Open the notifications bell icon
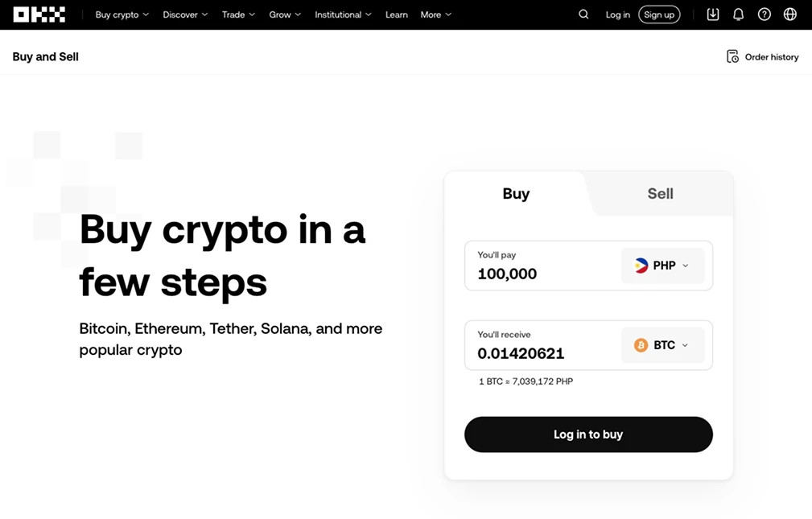Image resolution: width=812 pixels, height=519 pixels. (739, 14)
